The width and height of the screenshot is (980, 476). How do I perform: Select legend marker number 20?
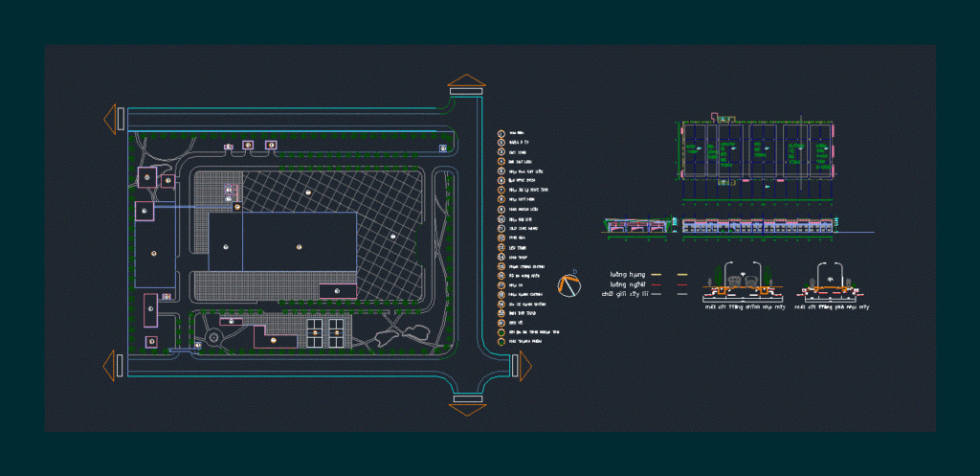(x=501, y=313)
